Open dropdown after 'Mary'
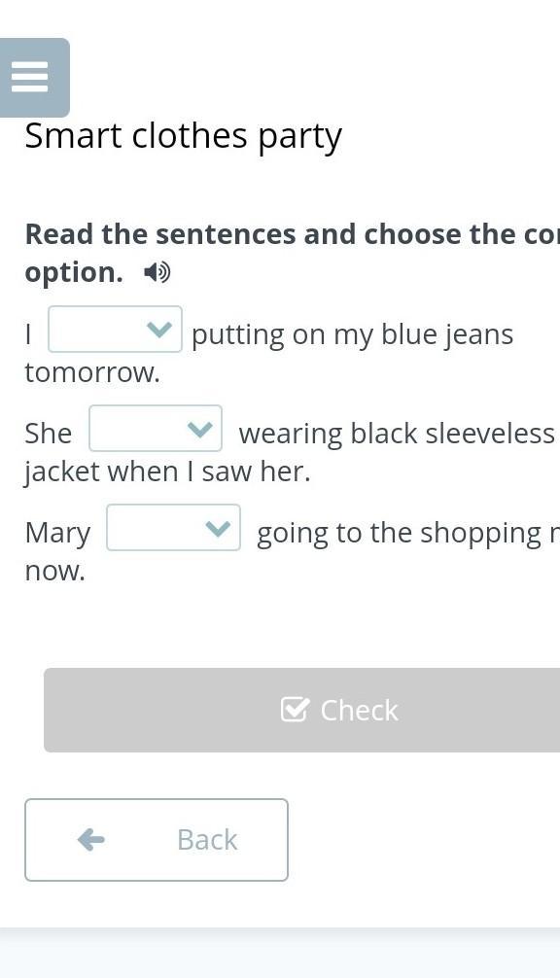The image size is (560, 978). point(173,527)
